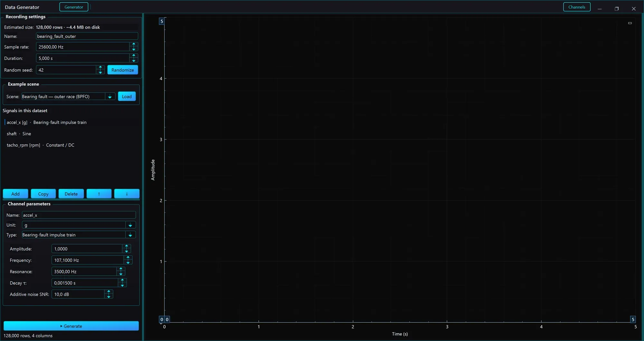Open the Scene dropdown list
Image resolution: width=644 pixels, height=341 pixels.
tap(110, 97)
